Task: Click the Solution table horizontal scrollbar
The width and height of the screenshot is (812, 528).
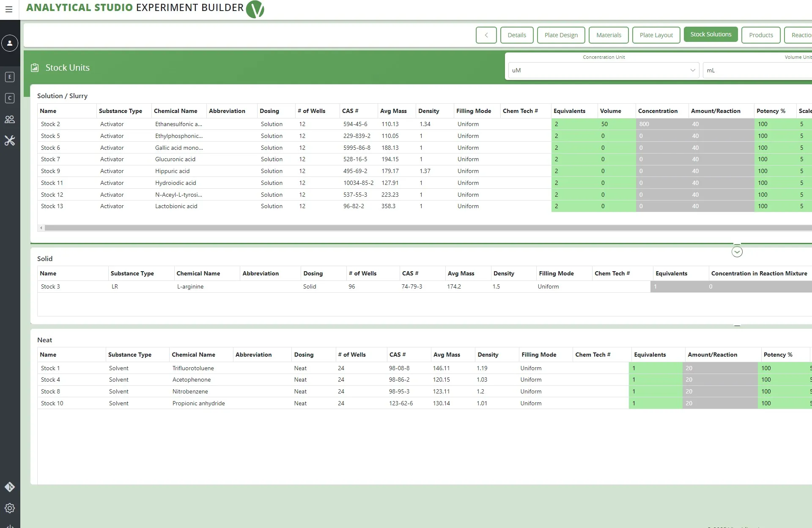Action: click(x=423, y=228)
